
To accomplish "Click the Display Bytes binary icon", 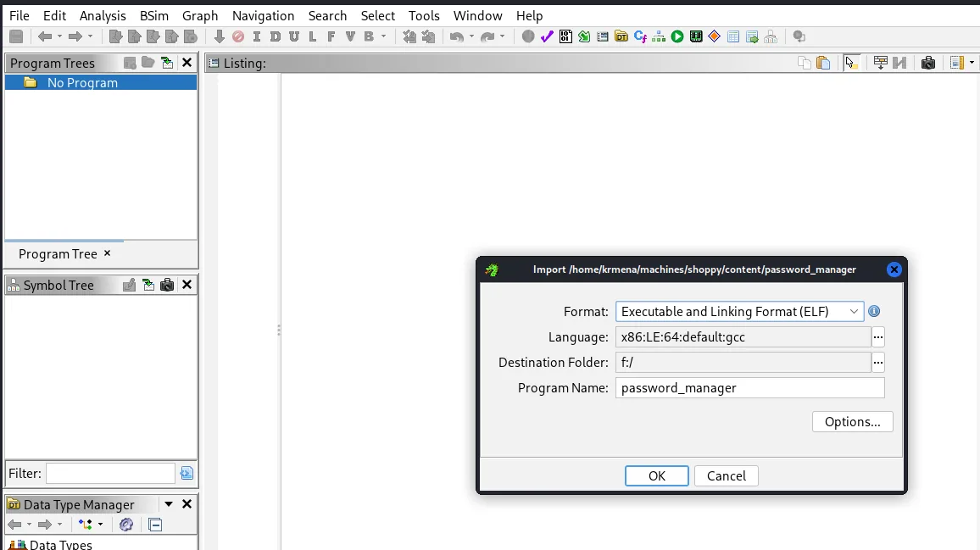I will pos(565,37).
